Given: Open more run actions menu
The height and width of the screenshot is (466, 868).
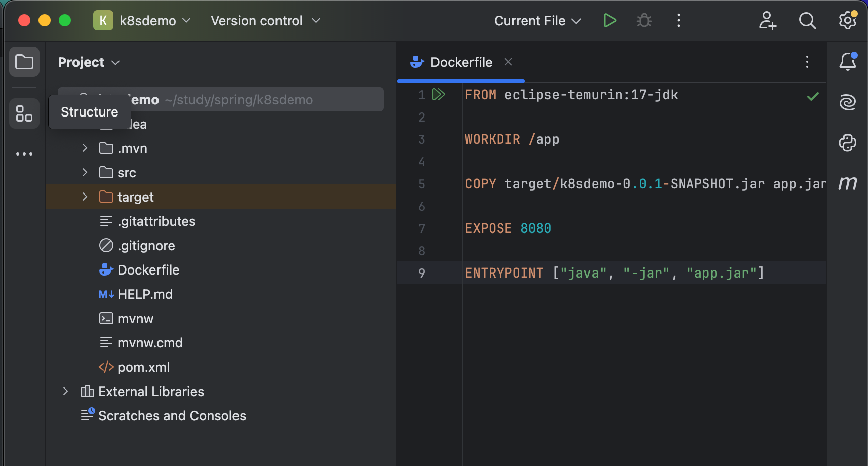Looking at the screenshot, I should point(679,21).
